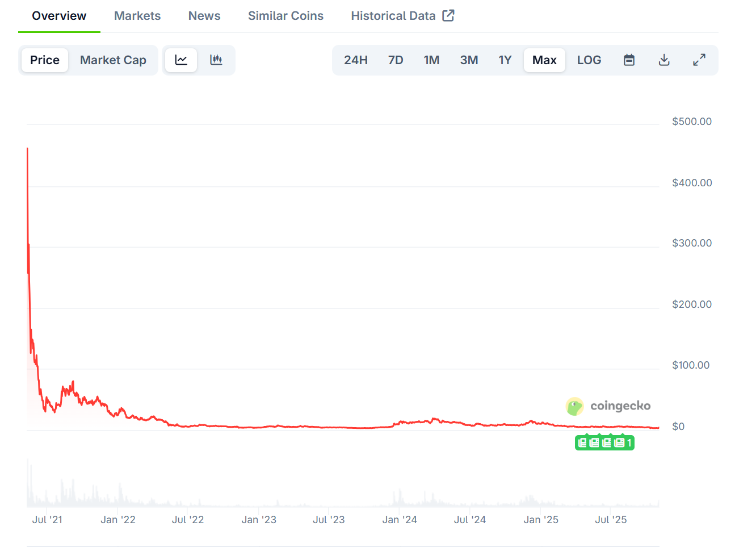This screenshot has height=547, width=756.
Task: Open the Overview tab
Action: 59,16
